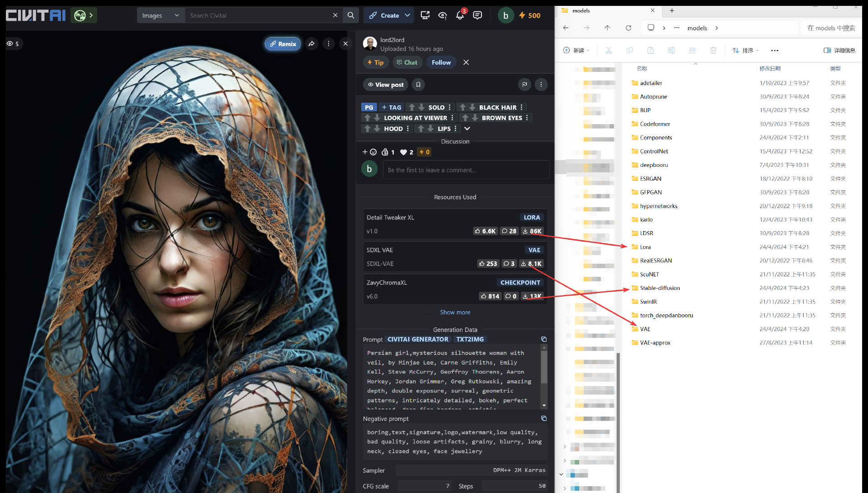Click the user avatar 'b' in the header

pyautogui.click(x=506, y=15)
